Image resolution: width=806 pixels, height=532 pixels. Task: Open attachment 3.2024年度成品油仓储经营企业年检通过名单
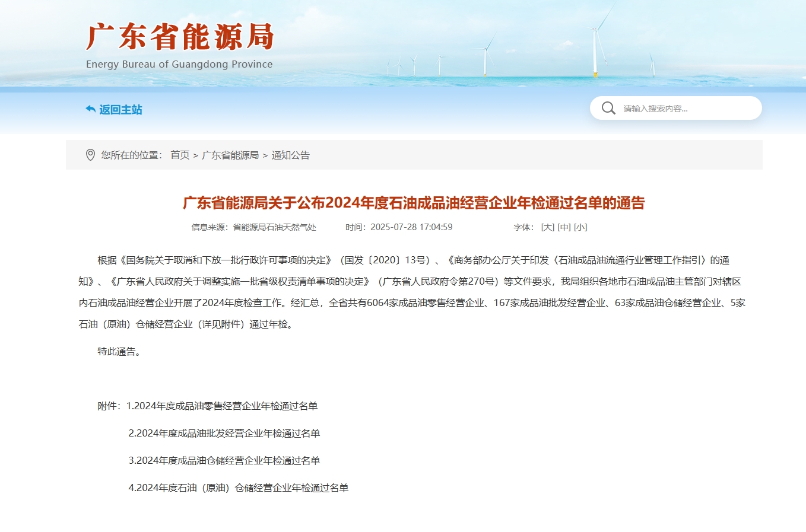click(224, 461)
